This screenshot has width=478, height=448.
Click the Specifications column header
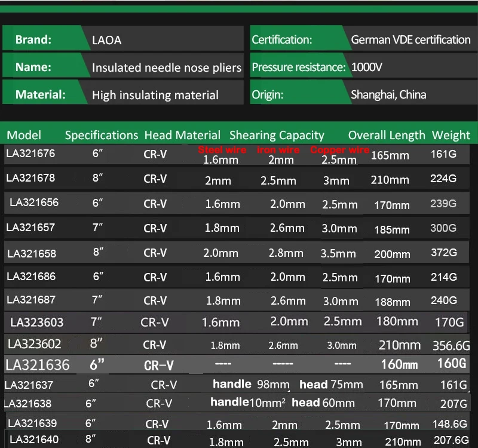102,136
